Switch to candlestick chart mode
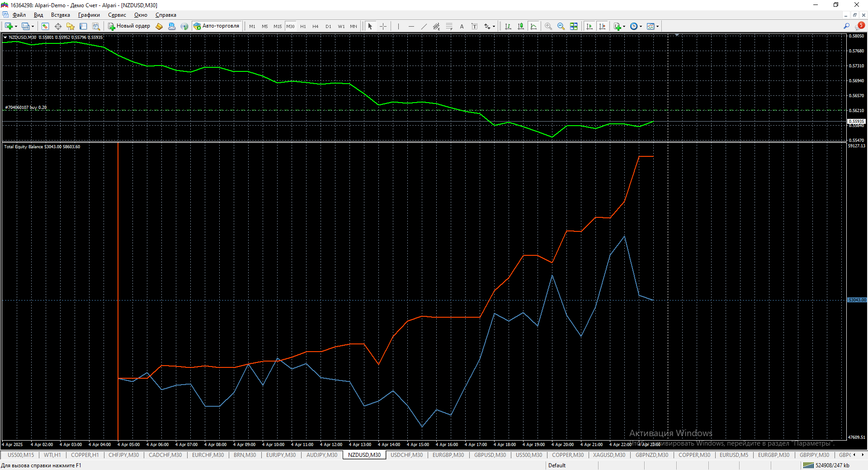The image size is (868, 470). (x=521, y=26)
